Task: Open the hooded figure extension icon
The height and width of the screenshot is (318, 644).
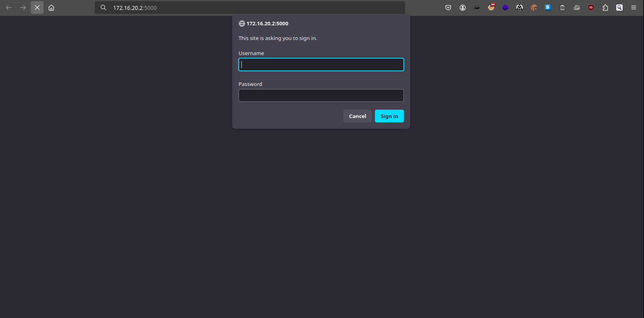Action: pos(520,8)
